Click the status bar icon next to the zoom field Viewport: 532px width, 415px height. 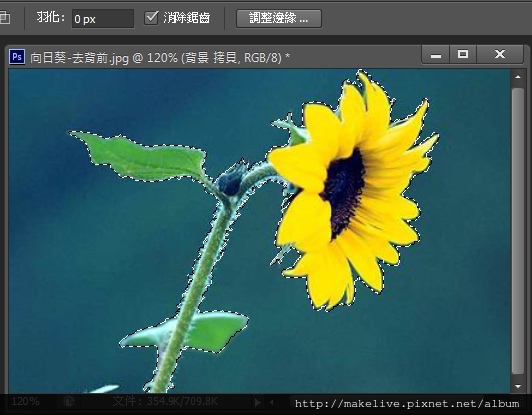pos(69,402)
